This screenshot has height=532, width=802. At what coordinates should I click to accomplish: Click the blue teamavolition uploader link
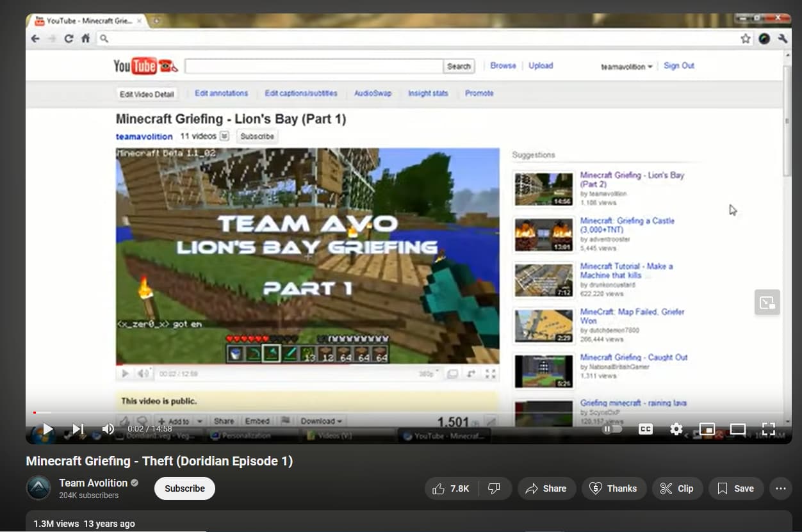pyautogui.click(x=144, y=136)
